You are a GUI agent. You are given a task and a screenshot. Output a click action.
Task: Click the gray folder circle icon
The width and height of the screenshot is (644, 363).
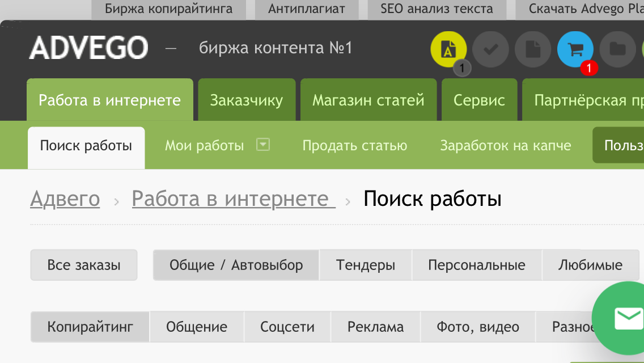pos(618,49)
